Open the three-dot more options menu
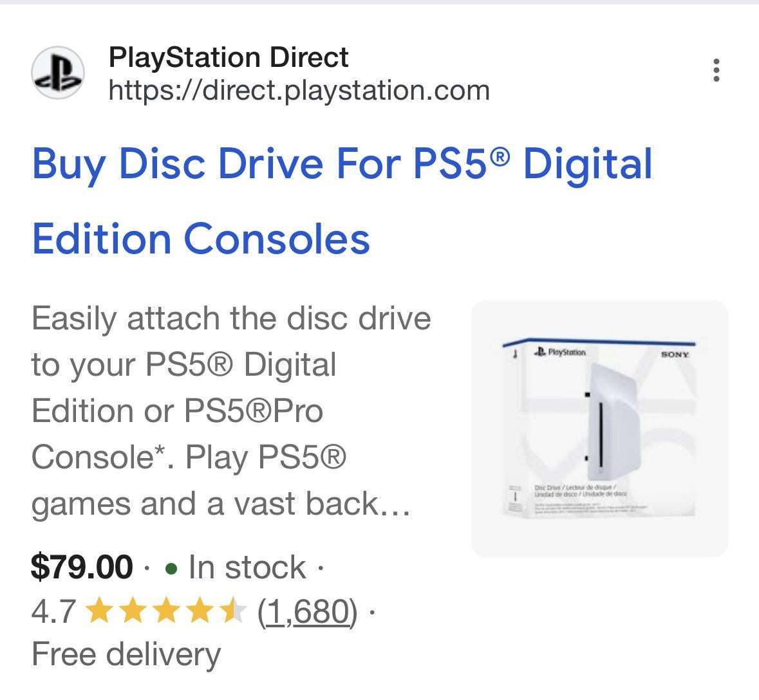Image resolution: width=759 pixels, height=700 pixels. click(716, 70)
